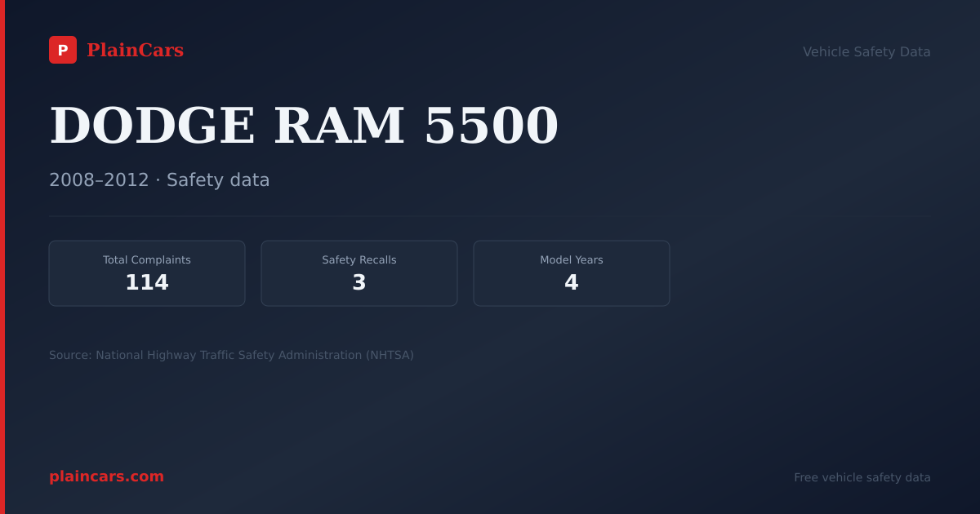
Task: Click the 'Free vehicle safety data' text
Action: click(x=862, y=477)
